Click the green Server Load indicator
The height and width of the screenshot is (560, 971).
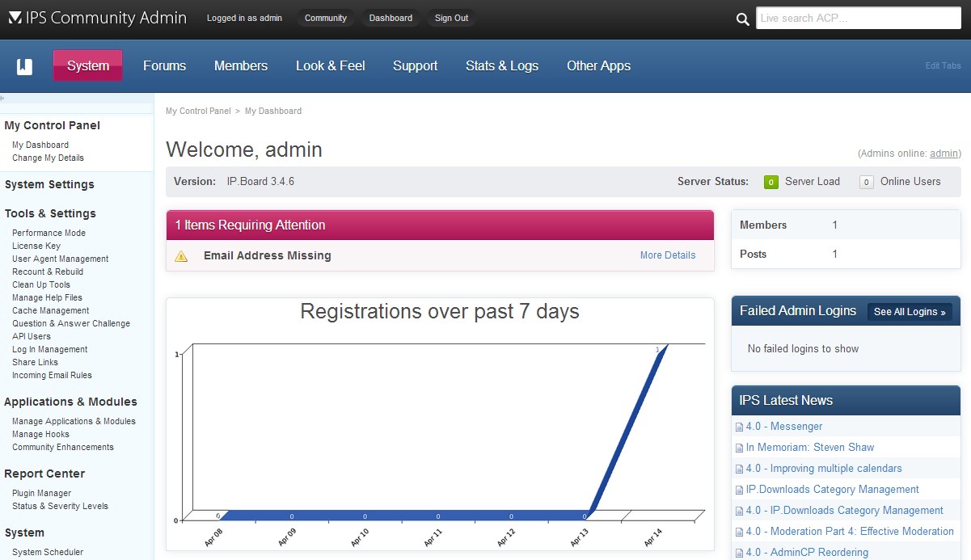click(771, 182)
